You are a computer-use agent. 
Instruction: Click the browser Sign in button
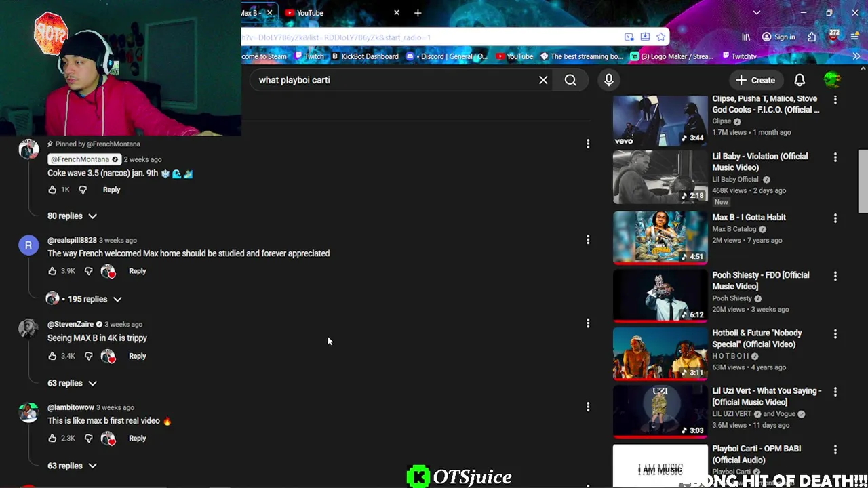(778, 37)
